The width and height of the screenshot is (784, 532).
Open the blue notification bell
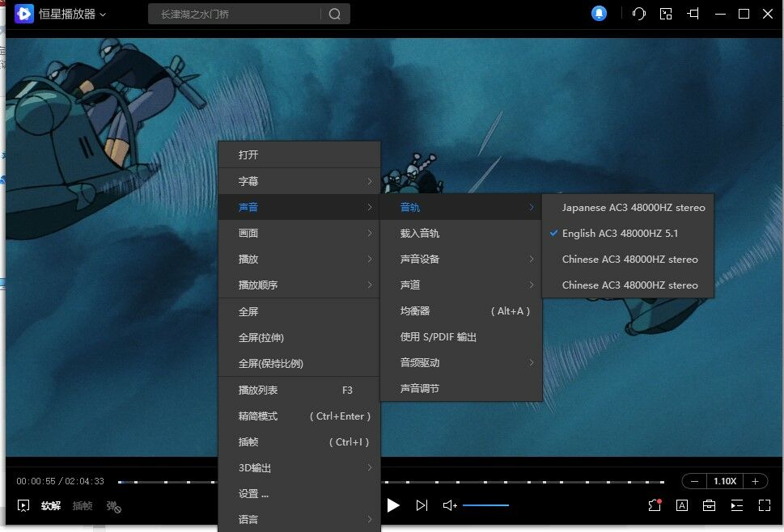point(599,14)
